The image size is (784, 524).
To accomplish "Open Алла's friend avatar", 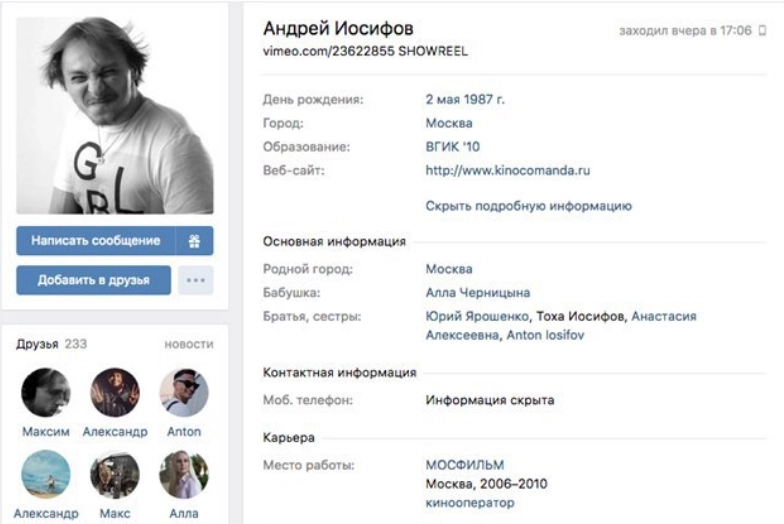I will click(184, 474).
